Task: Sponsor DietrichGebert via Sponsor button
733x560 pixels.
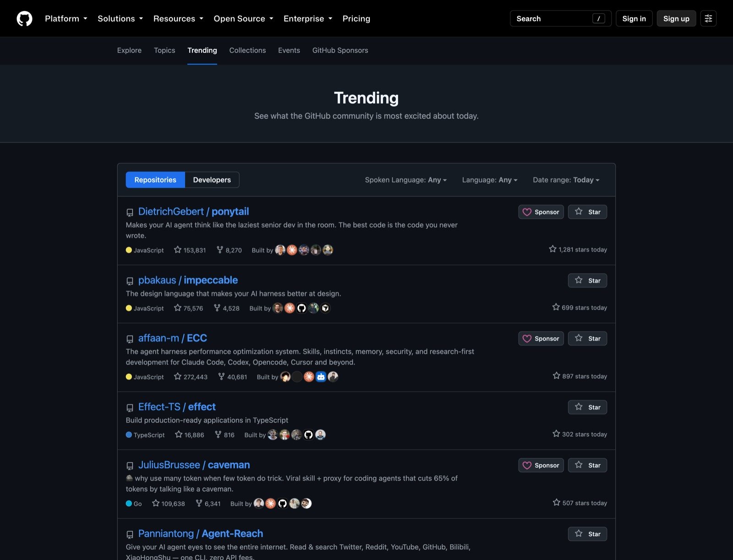Action: [541, 212]
